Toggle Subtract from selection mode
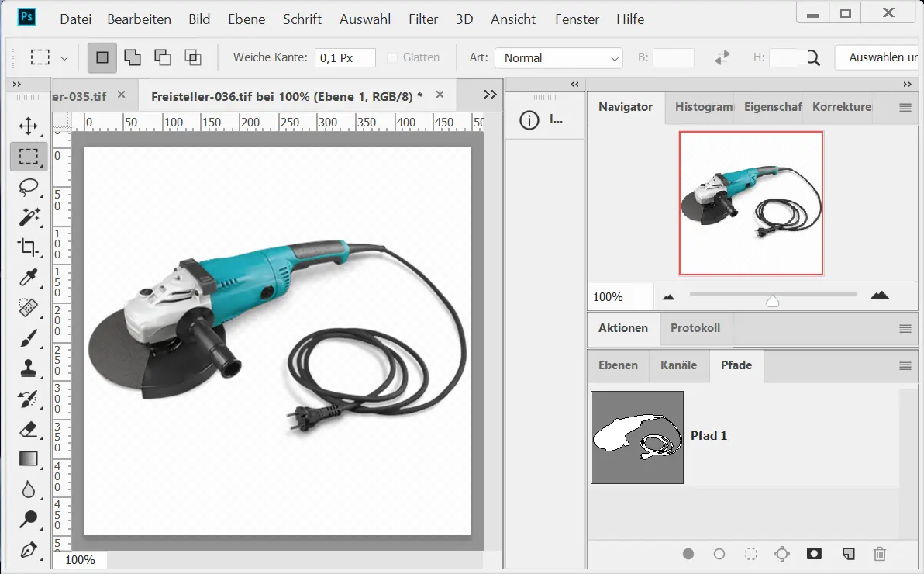The height and width of the screenshot is (574, 924). [x=163, y=57]
